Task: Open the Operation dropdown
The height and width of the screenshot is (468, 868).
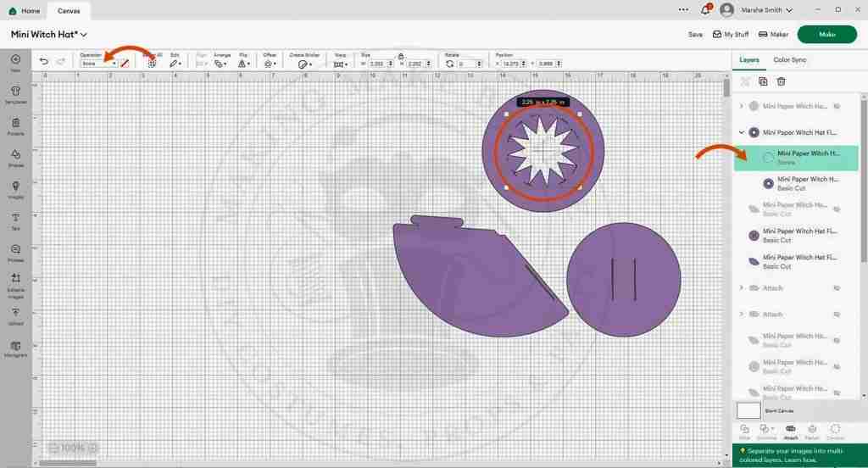Action: pyautogui.click(x=98, y=64)
